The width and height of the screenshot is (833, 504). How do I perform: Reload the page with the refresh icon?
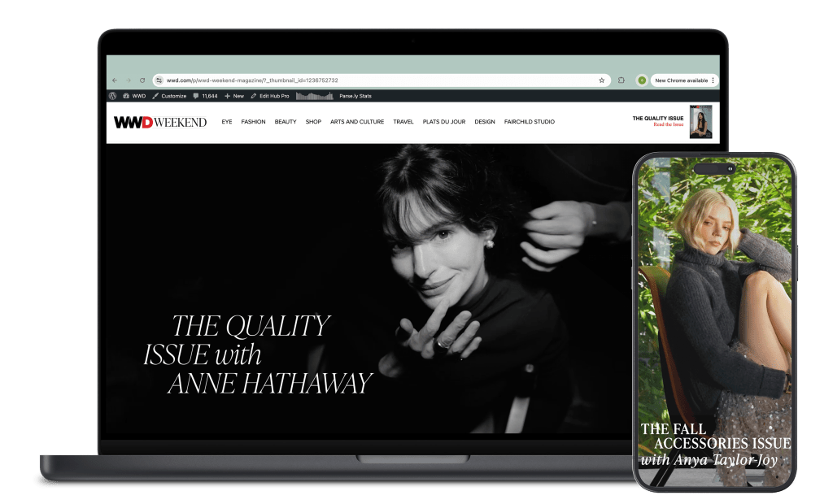[142, 80]
